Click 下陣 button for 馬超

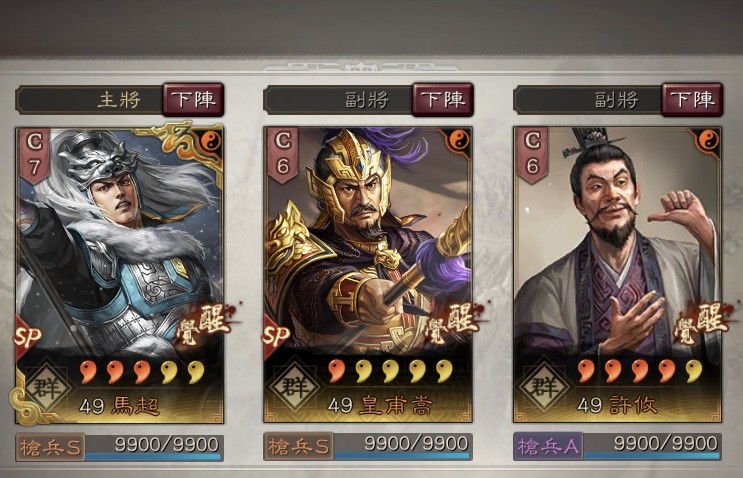[x=193, y=99]
